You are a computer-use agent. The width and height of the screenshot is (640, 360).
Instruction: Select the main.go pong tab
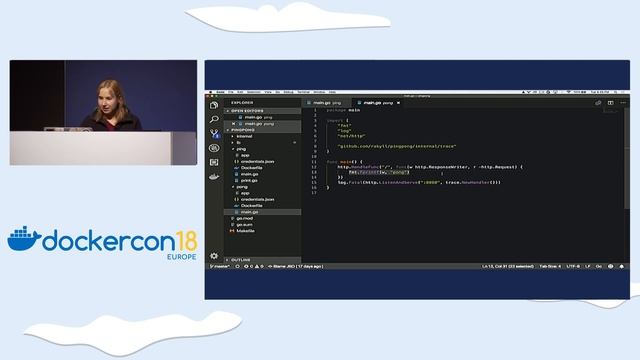378,103
